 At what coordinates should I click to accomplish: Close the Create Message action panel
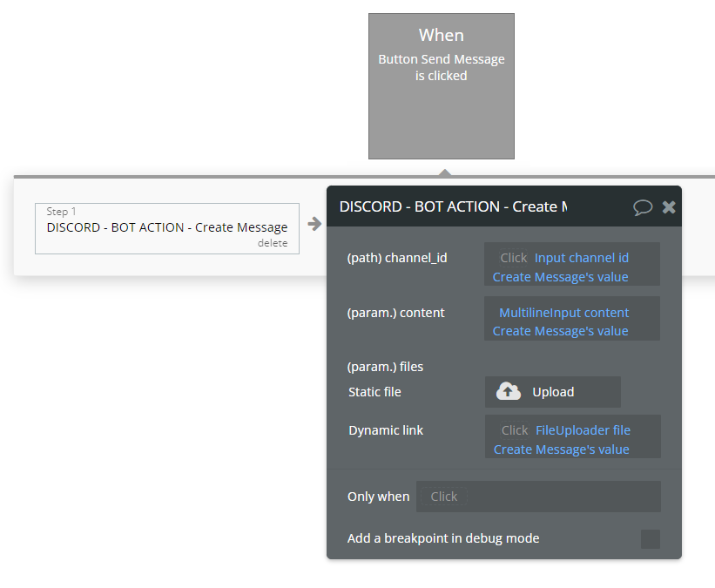(x=669, y=207)
